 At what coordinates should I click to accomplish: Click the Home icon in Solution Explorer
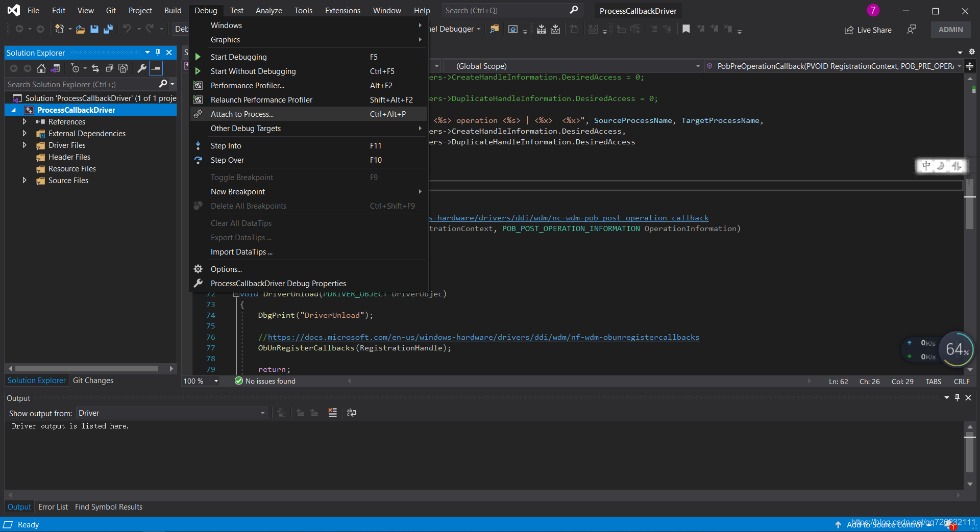coord(41,68)
